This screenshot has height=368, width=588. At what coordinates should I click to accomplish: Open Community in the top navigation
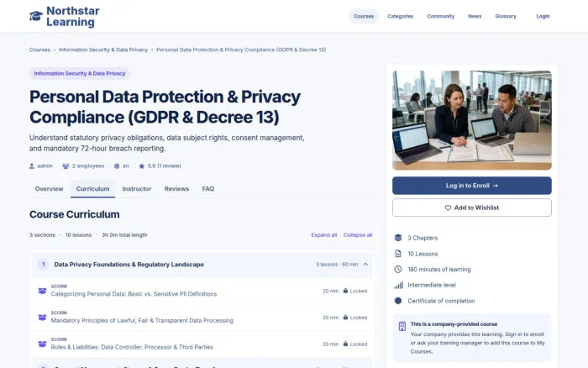click(441, 17)
